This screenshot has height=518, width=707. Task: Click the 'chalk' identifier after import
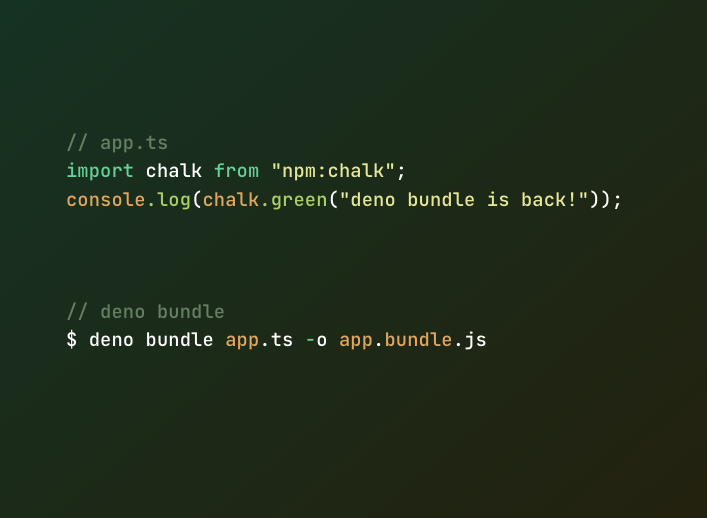pos(174,171)
